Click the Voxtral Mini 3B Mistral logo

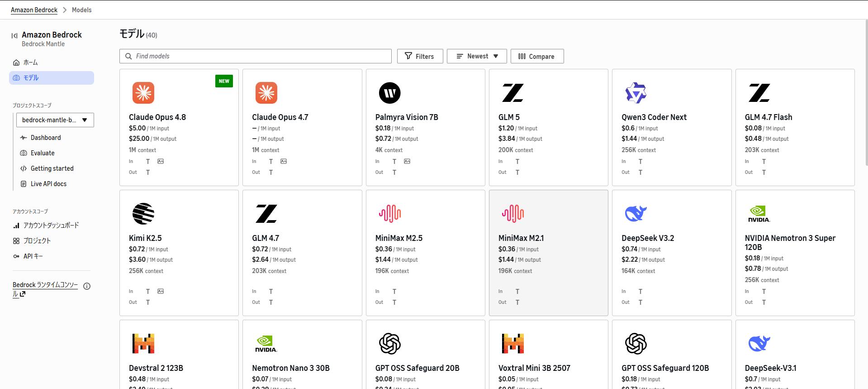pyautogui.click(x=513, y=344)
